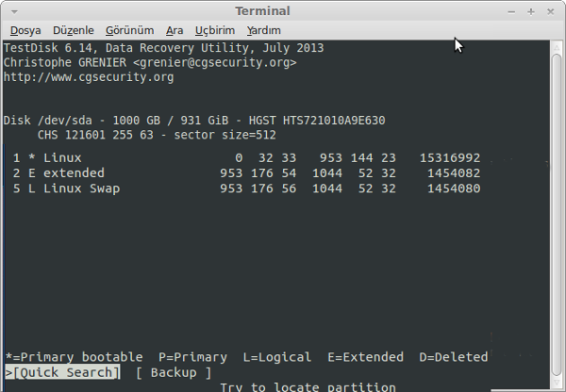Click the scrollbar up arrow
Viewport: 566px width, 392px height.
point(557,47)
